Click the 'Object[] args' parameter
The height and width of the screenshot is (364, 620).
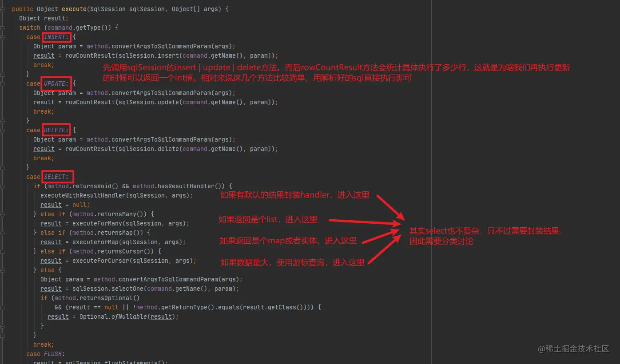click(x=195, y=9)
